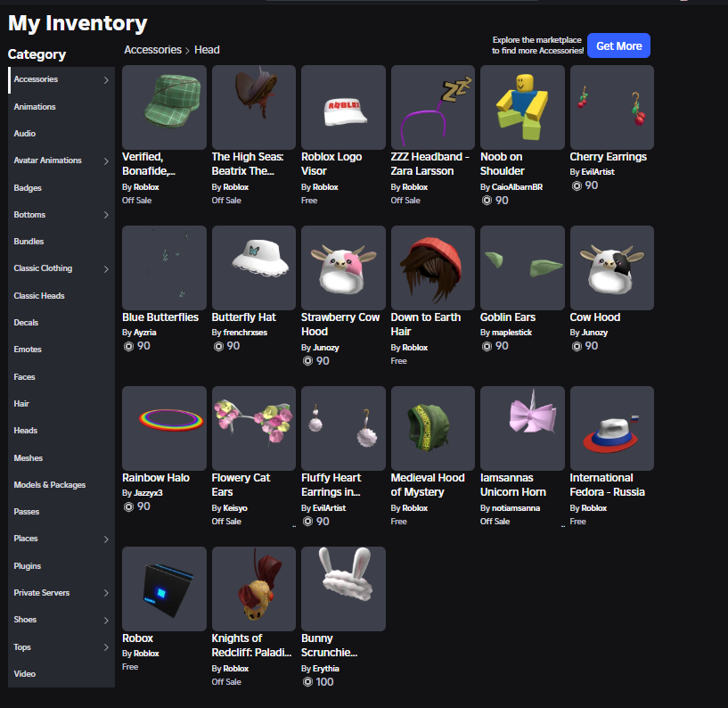
Task: Select the Audio category
Action: point(61,134)
